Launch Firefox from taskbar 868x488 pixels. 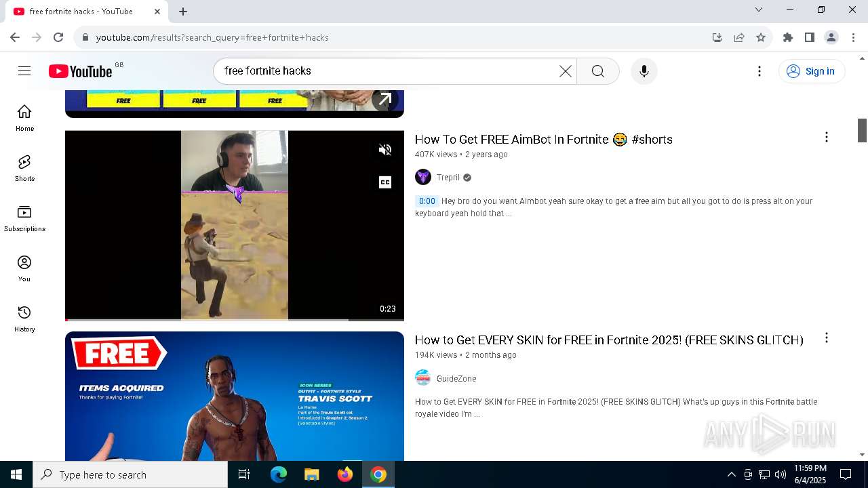pyautogui.click(x=345, y=474)
